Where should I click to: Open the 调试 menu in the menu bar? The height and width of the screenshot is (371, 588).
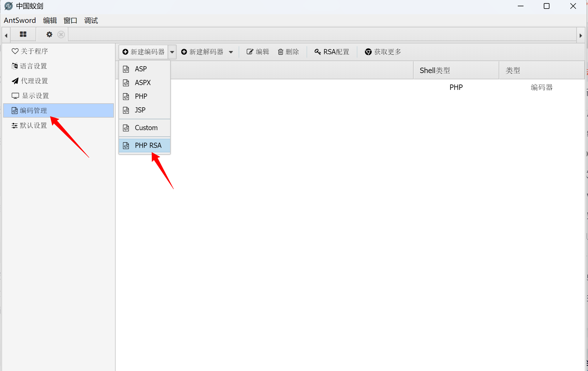click(91, 21)
